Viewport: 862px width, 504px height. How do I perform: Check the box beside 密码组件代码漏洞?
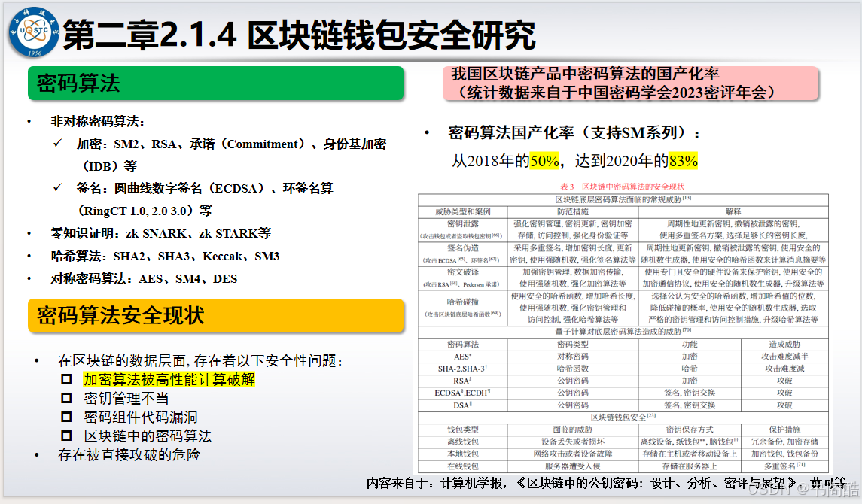pos(66,417)
